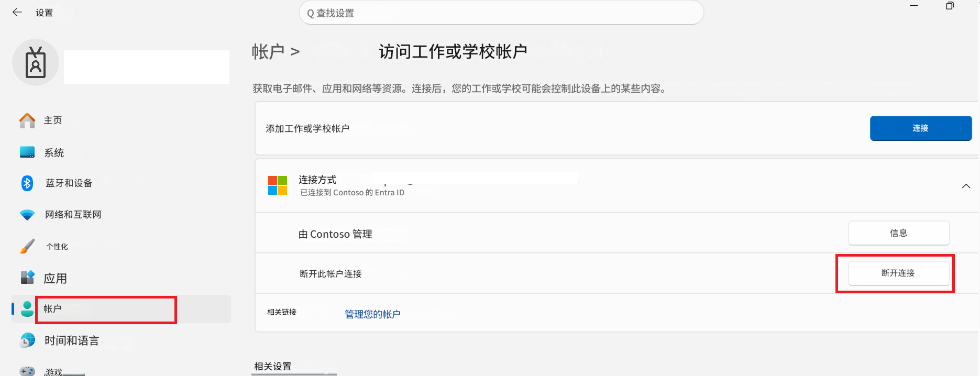Open 主页 in the sidebar

click(53, 120)
